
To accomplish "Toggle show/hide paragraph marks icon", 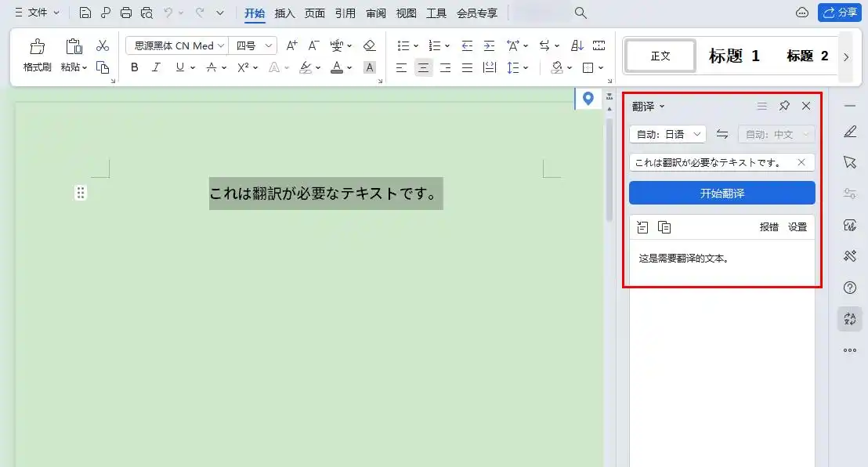I will (x=544, y=45).
